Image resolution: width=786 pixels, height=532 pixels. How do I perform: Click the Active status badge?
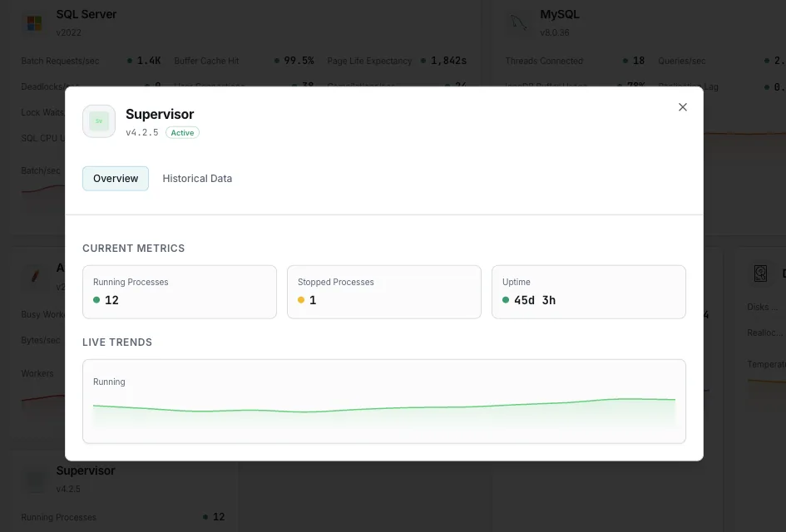182,133
